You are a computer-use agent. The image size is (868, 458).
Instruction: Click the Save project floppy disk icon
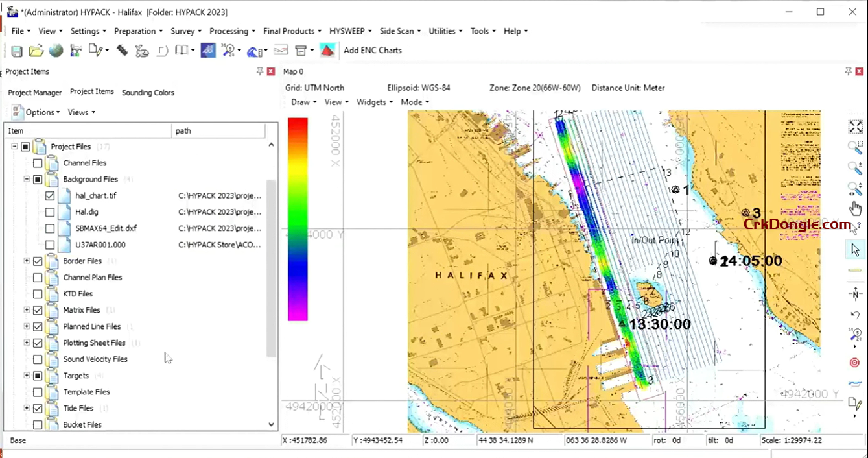pyautogui.click(x=17, y=51)
